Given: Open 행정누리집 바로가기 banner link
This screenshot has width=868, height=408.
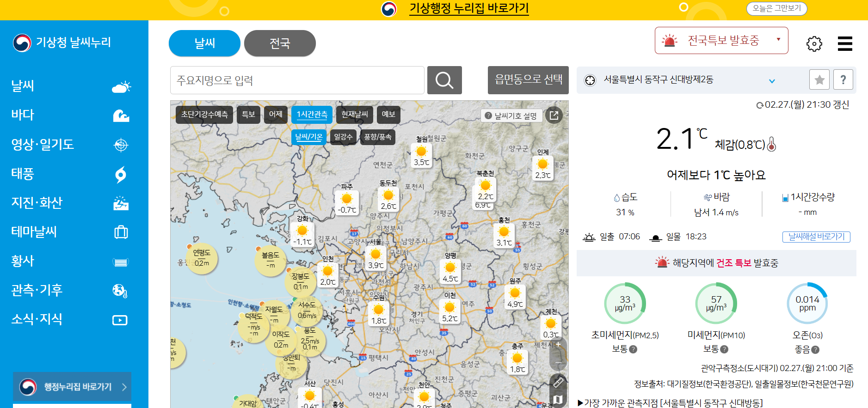Looking at the screenshot, I should 72,387.
